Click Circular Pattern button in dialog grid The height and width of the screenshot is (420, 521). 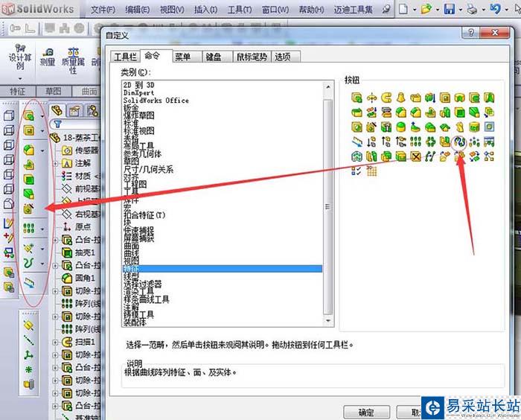point(430,142)
